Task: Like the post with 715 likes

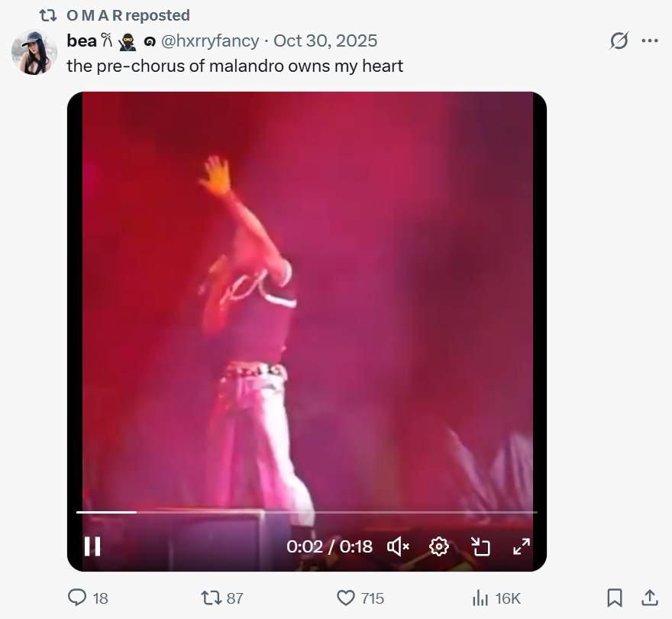Action: (347, 598)
